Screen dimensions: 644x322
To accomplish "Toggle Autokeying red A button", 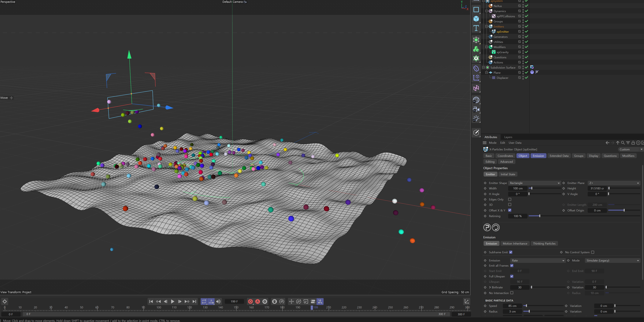I will click(258, 301).
